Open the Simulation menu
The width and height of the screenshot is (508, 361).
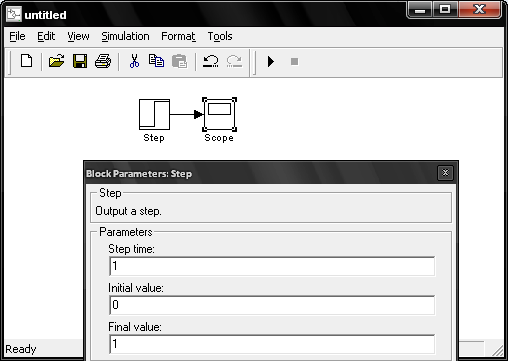pos(125,36)
